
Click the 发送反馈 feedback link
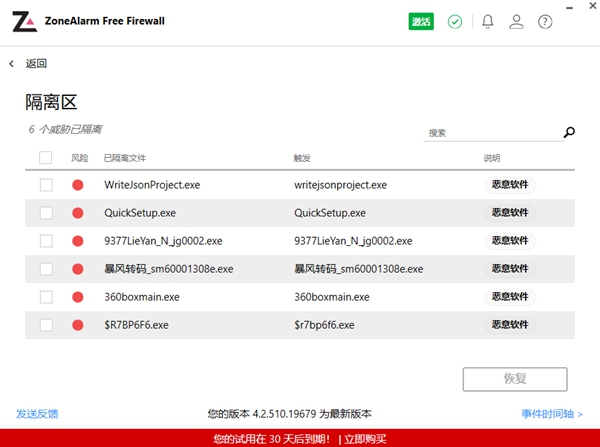37,414
